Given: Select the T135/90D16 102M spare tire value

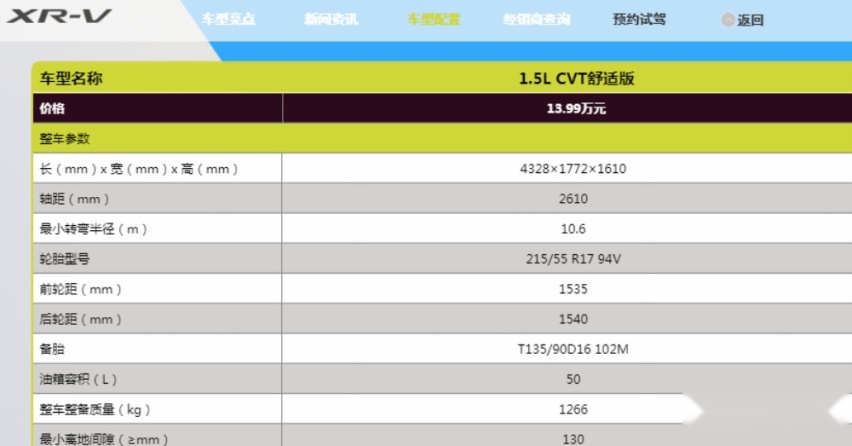Looking at the screenshot, I should 573,349.
